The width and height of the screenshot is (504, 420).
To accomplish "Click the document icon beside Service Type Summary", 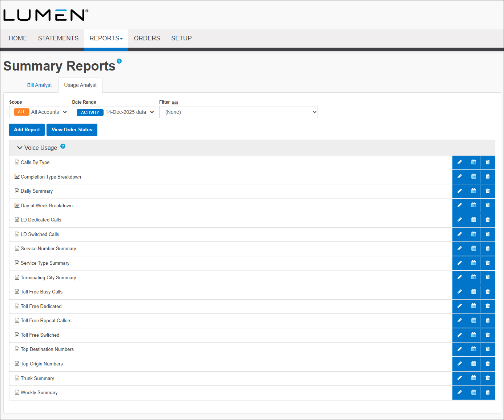I will (17, 263).
